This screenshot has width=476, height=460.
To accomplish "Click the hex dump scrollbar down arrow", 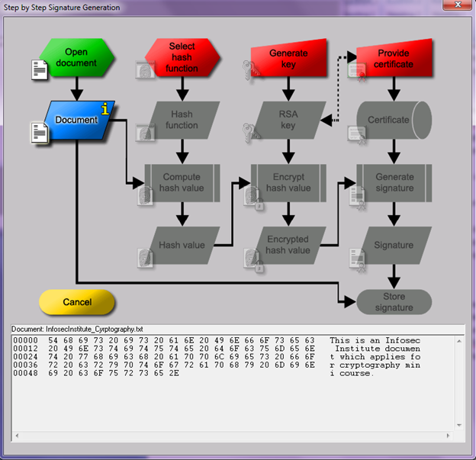I will pyautogui.click(x=459, y=424).
